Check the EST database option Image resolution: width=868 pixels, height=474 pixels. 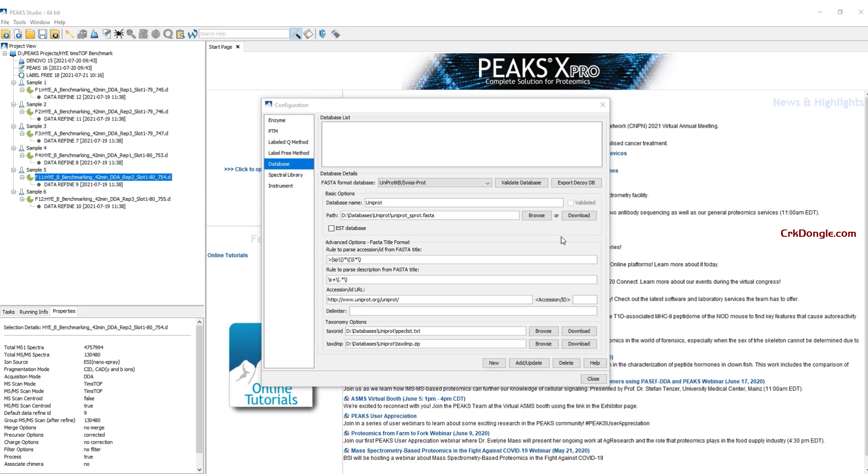331,228
